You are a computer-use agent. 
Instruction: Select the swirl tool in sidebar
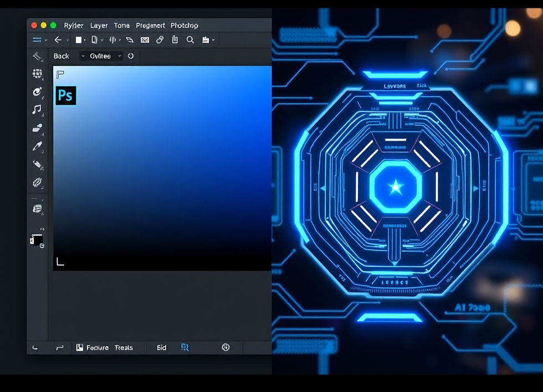pyautogui.click(x=37, y=91)
